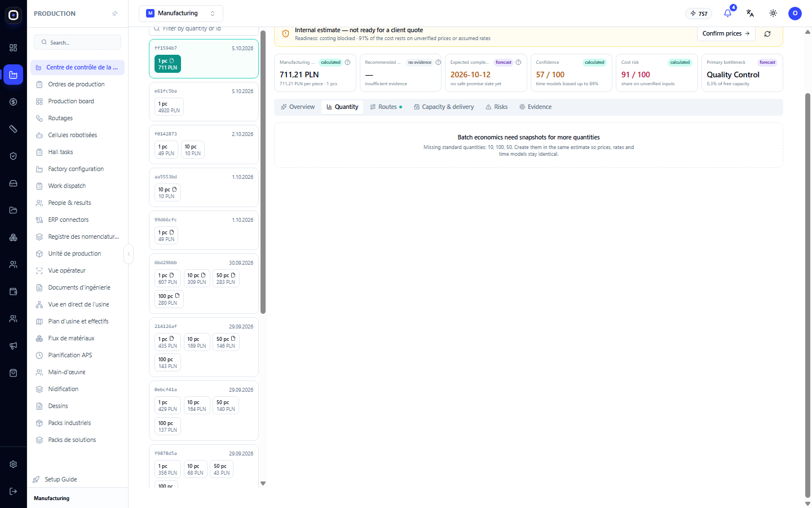Open the finance dollar icon in the left rail
Screen dimensions: 812x508
(x=14, y=102)
